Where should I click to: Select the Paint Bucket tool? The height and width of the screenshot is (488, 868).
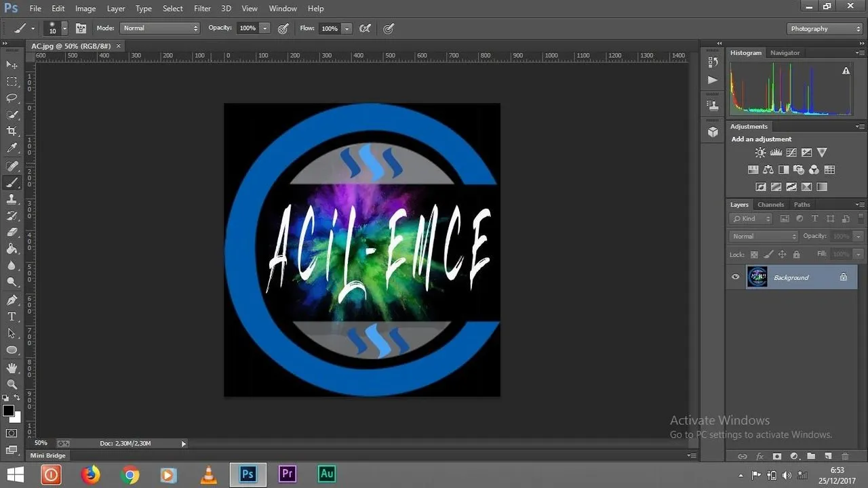point(12,249)
